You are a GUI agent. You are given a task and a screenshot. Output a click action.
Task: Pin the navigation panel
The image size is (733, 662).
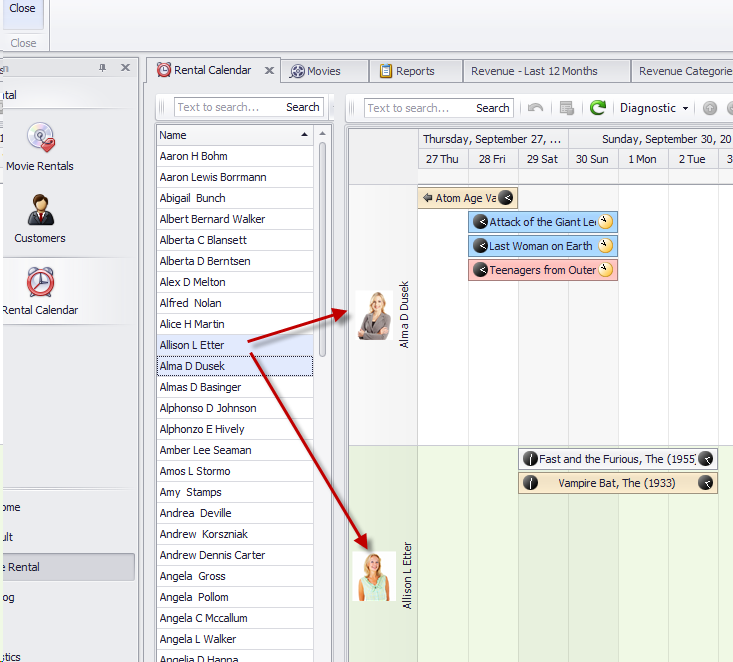click(x=102, y=68)
